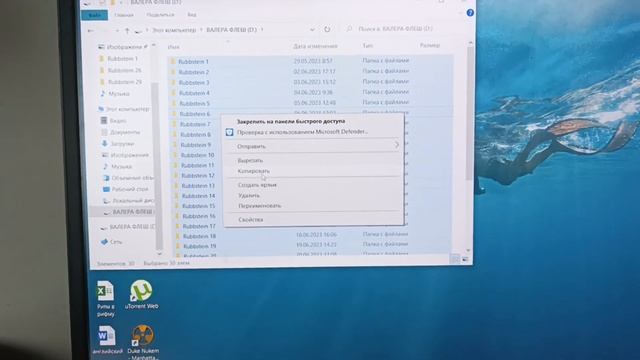
Task: Click the folder icon beside Rubbstein 2
Action: (173, 72)
